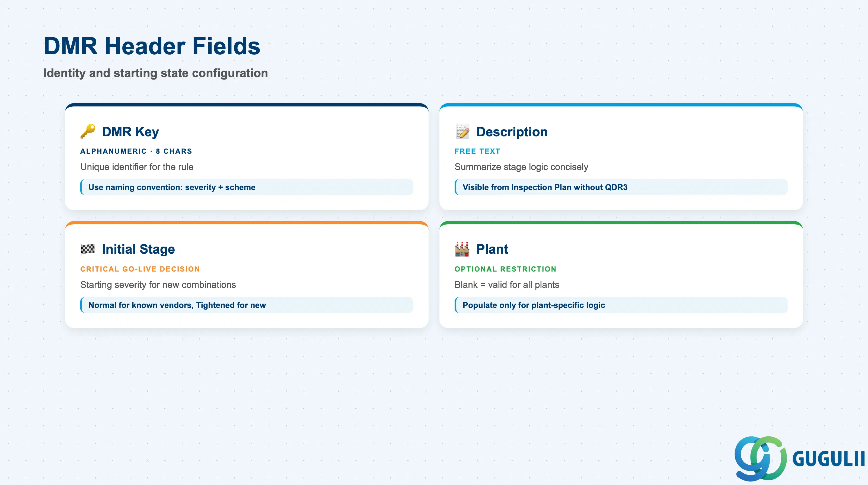The height and width of the screenshot is (485, 868).
Task: Select the Plant card heading
Action: [492, 249]
